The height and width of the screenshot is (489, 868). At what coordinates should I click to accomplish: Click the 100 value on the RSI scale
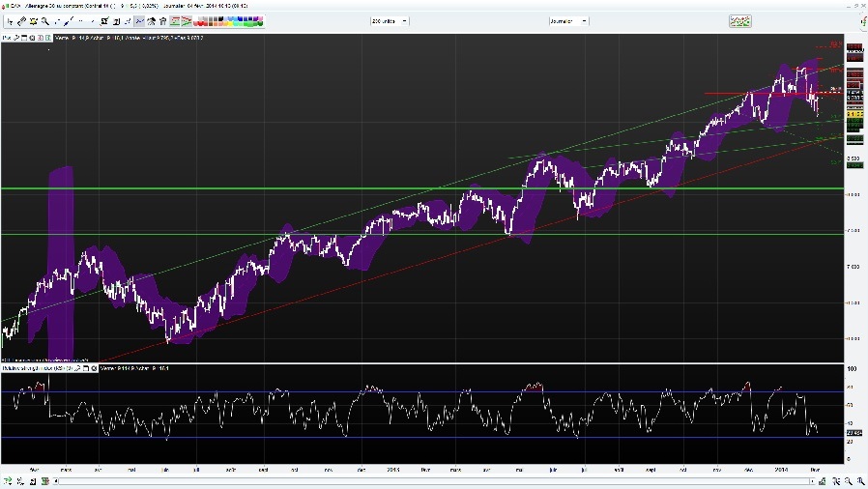point(852,368)
